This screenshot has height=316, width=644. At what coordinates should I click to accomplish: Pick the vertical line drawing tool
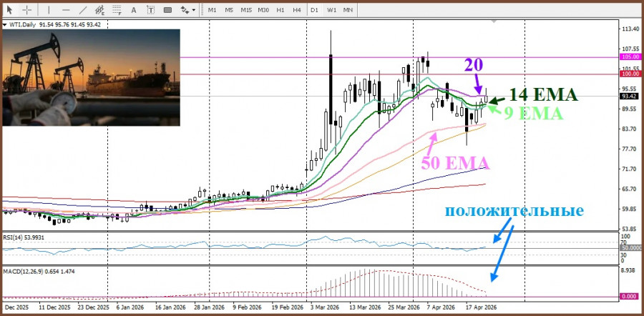point(49,10)
